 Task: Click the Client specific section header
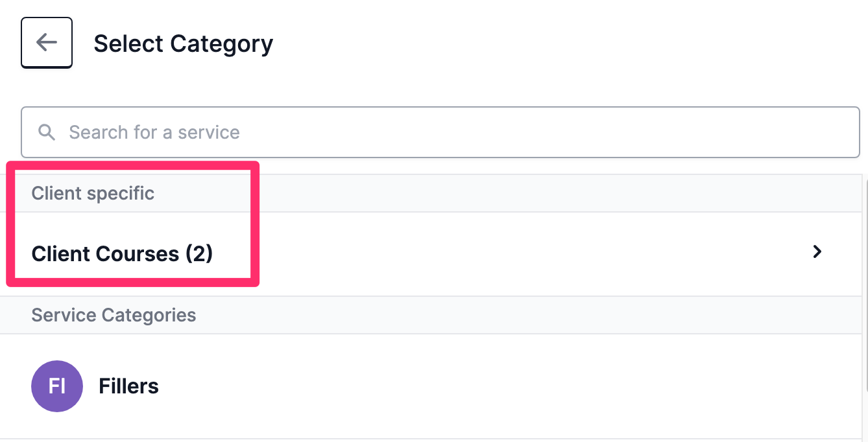[93, 193]
